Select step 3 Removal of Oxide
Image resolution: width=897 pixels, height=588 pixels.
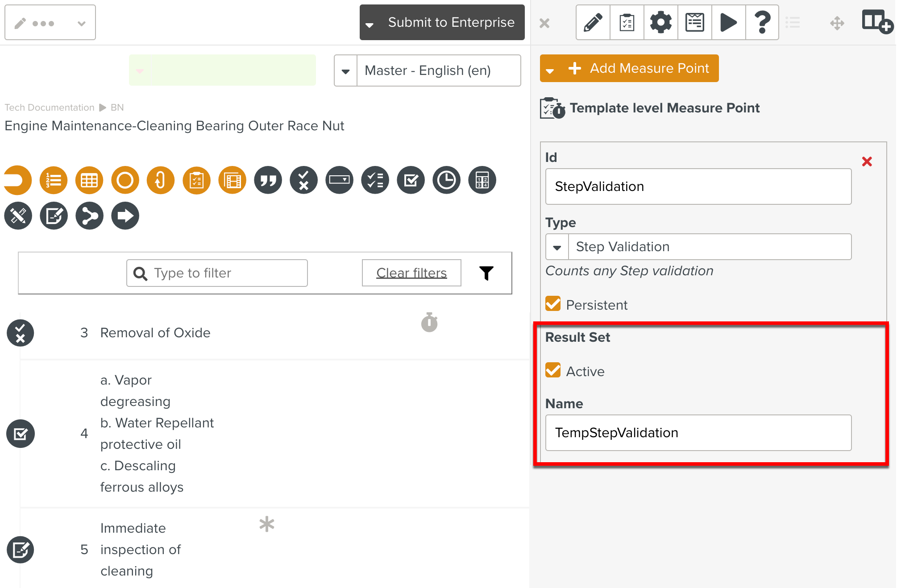click(155, 333)
